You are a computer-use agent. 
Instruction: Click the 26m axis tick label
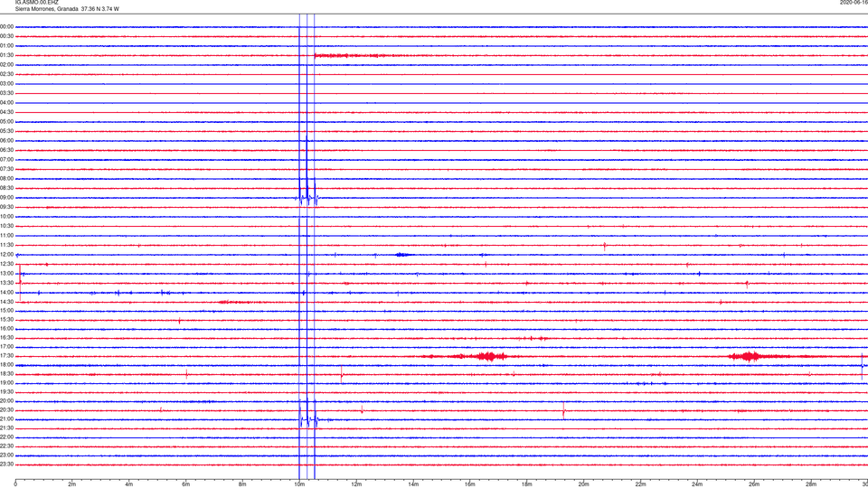[754, 484]
